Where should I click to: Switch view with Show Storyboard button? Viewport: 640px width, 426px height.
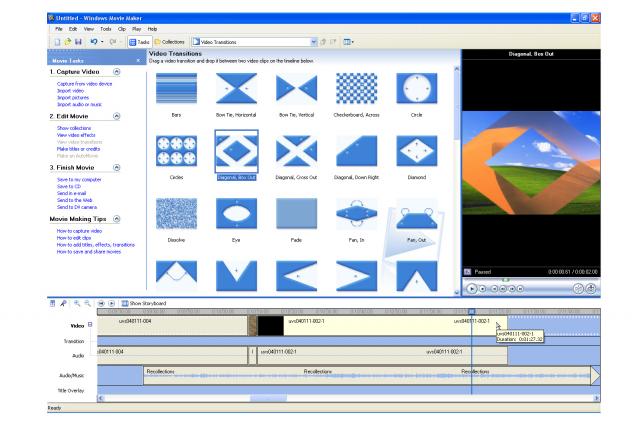click(144, 303)
